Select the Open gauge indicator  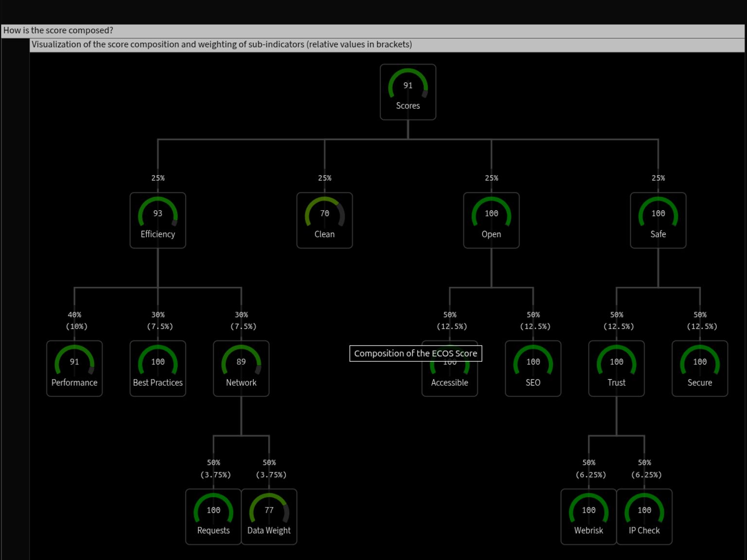tap(491, 220)
